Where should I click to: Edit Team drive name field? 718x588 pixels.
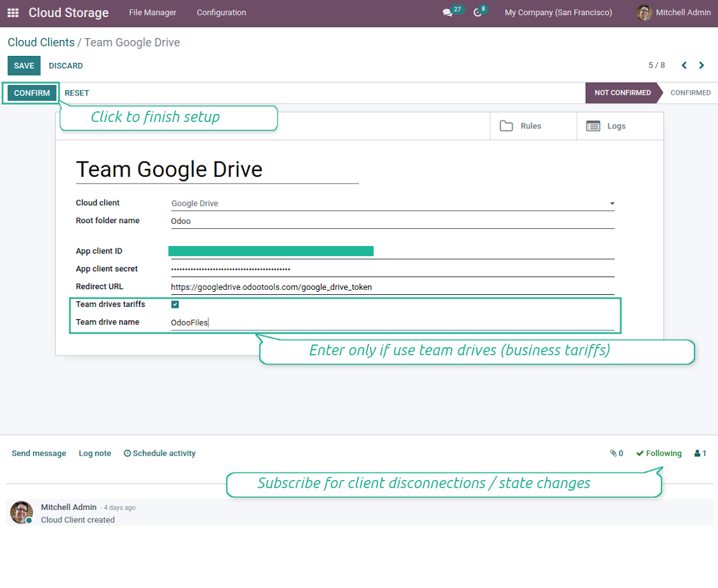tap(393, 322)
